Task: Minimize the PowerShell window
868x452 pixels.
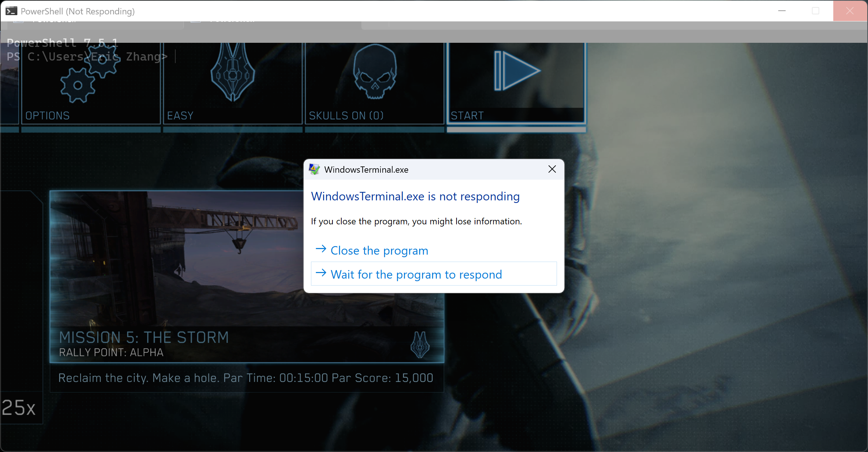Action: (782, 11)
